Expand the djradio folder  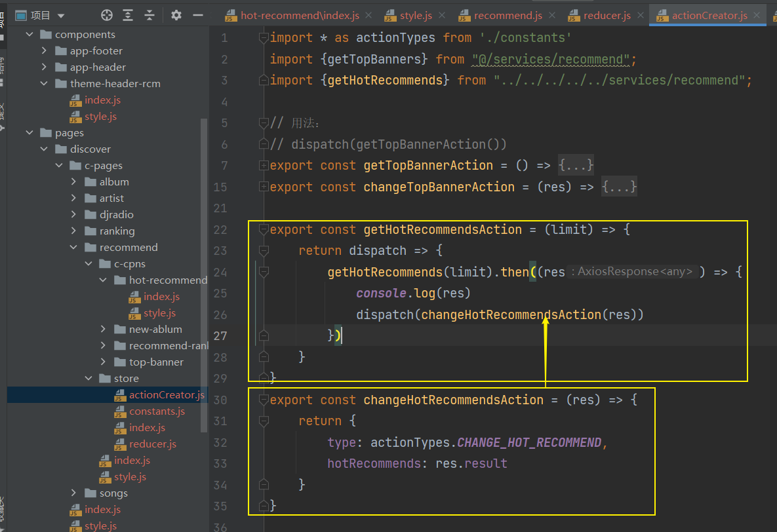pos(73,214)
